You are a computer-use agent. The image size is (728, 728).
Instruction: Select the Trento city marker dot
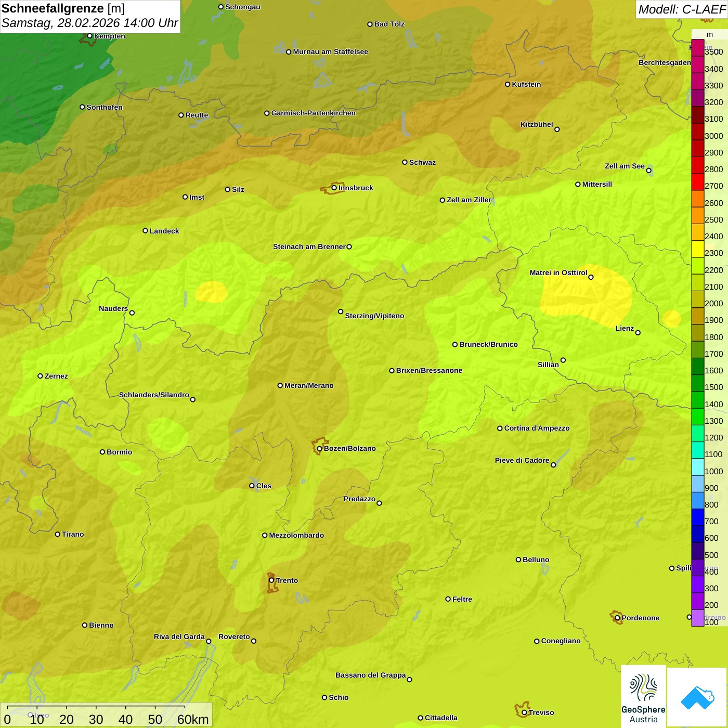(271, 580)
